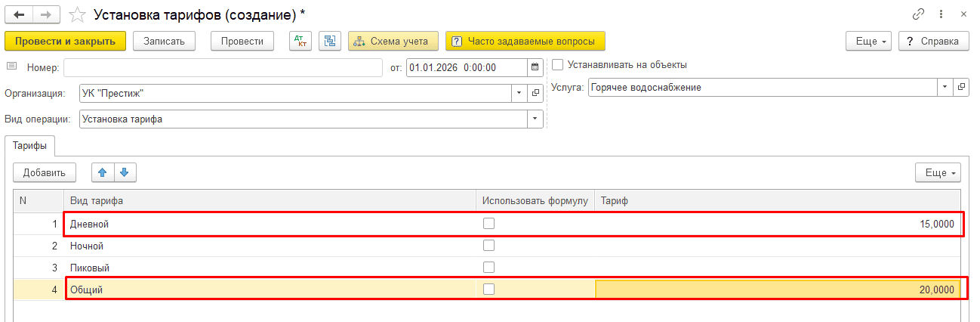Toggle formula checkbox for Дневной row
Image resolution: width=980 pixels, height=322 pixels.
tap(488, 224)
